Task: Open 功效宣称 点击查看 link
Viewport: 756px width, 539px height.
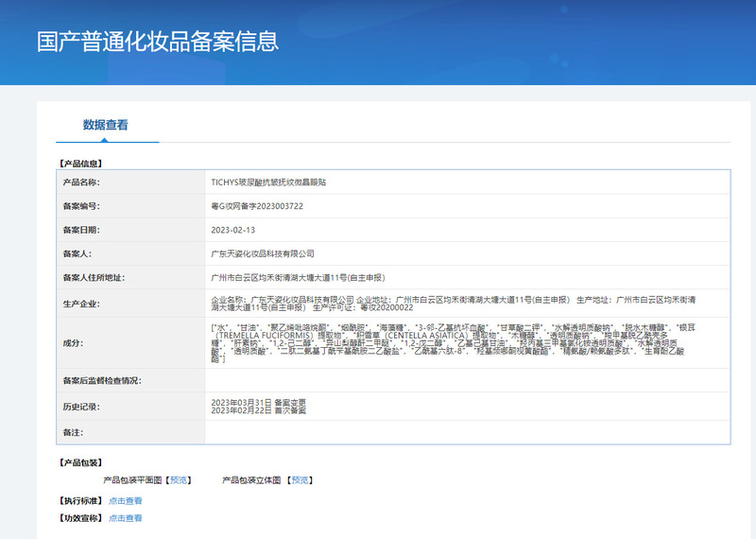Action: coord(126,518)
